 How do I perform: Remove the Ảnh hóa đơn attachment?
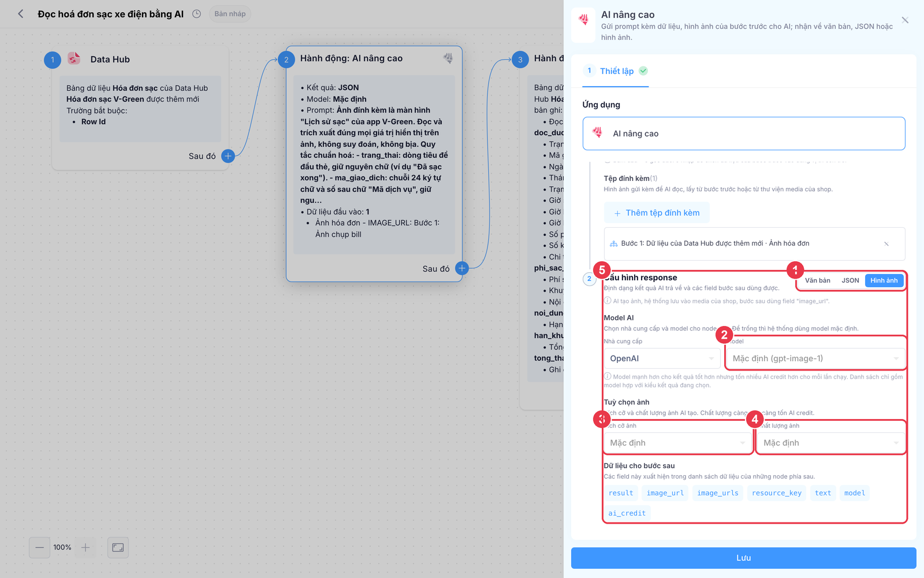(886, 244)
